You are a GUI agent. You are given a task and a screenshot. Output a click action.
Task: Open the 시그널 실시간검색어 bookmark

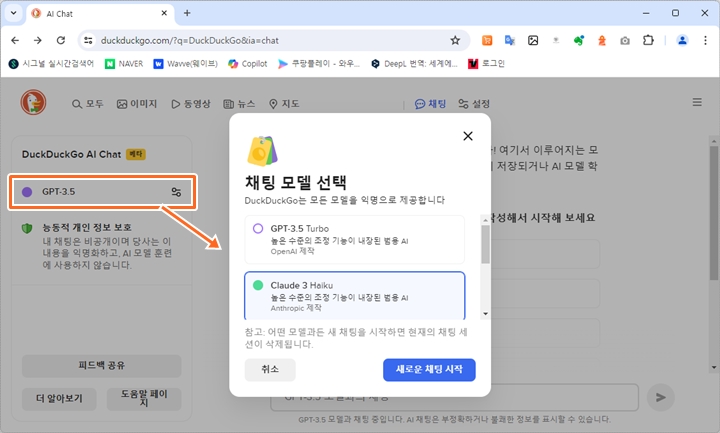coord(51,64)
